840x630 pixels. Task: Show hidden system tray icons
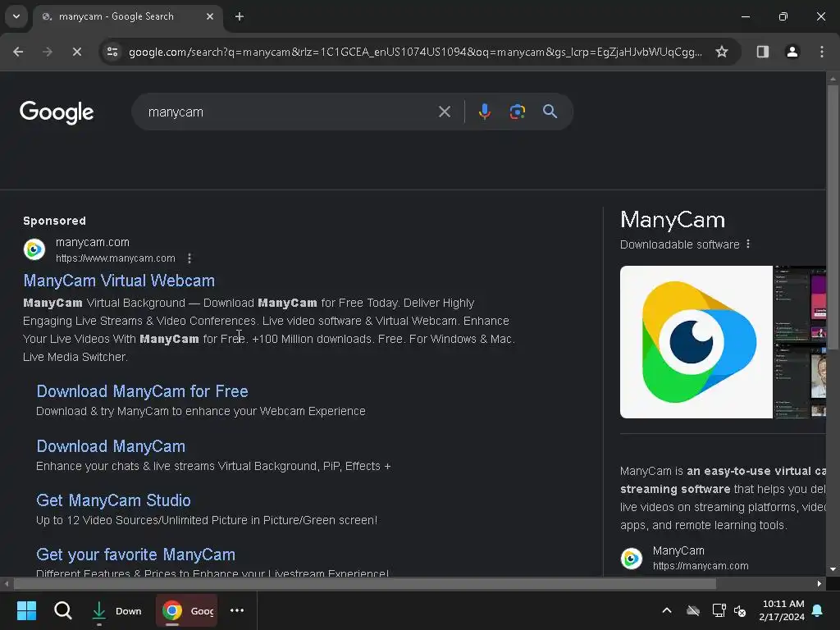[x=666, y=610]
